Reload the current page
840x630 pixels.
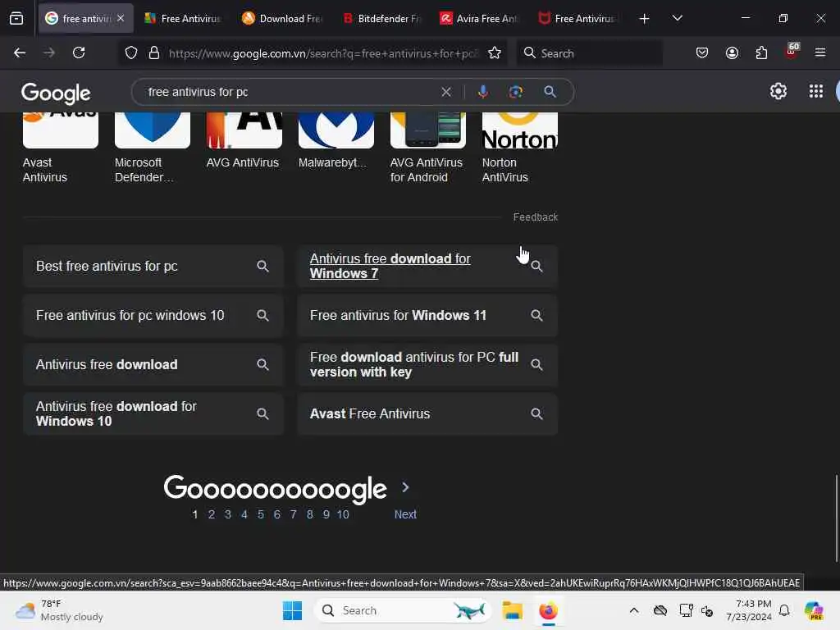coord(79,52)
